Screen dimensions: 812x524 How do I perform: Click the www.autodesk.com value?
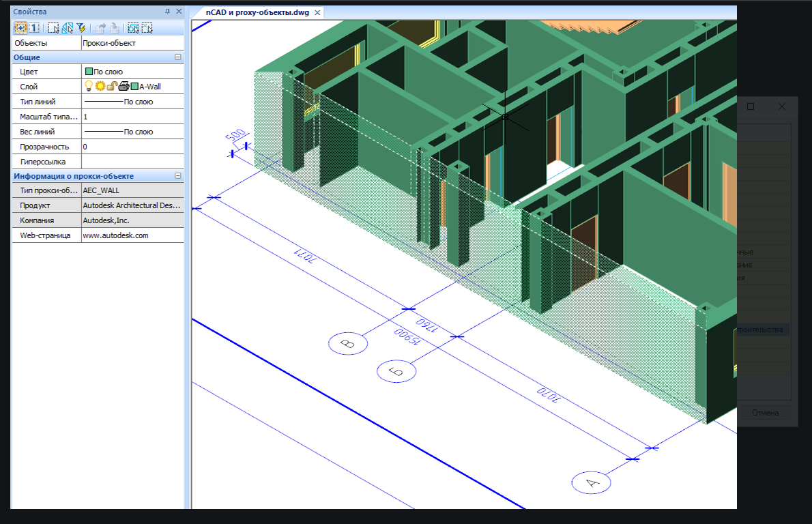tap(132, 235)
